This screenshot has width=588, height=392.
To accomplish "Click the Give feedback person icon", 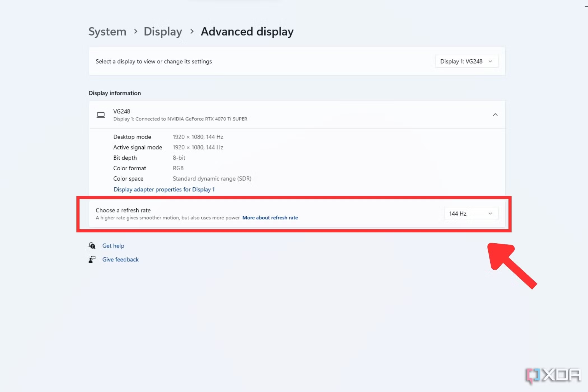I will click(92, 260).
